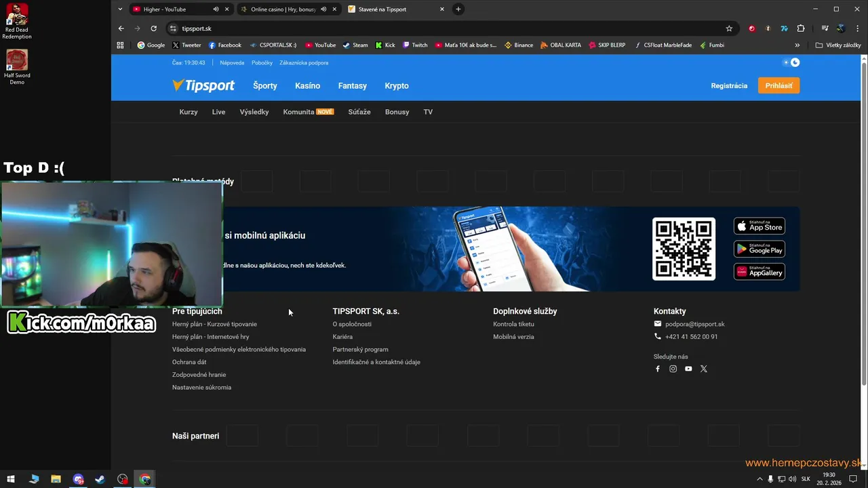The height and width of the screenshot is (488, 868).
Task: Toggle the dark mode switch in Tipsport header
Action: 791,62
